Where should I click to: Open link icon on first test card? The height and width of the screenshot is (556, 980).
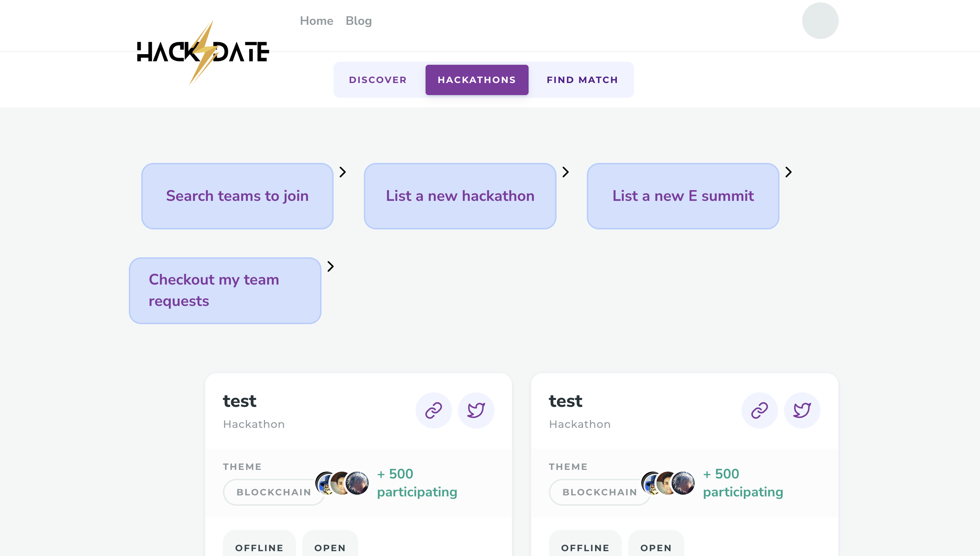pos(433,411)
